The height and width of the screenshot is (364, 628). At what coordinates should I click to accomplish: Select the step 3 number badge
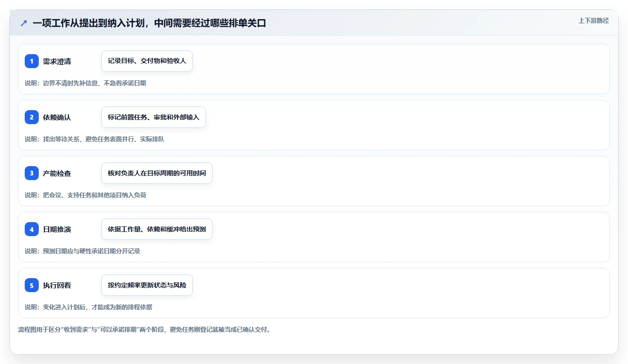coord(32,173)
